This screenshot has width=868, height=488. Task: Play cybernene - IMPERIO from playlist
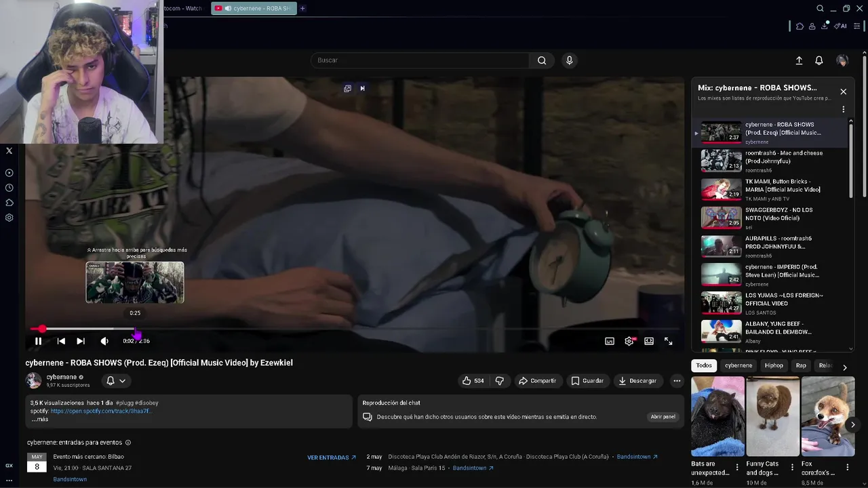tap(770, 274)
